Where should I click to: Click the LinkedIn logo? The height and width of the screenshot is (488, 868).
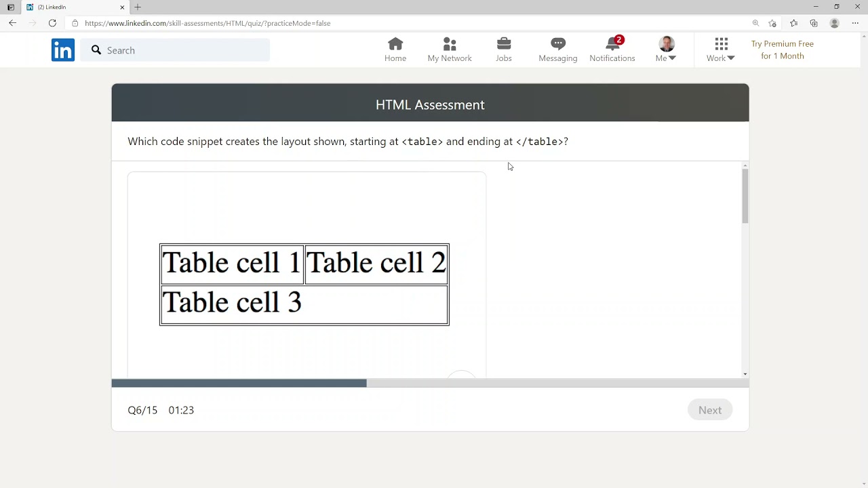click(63, 50)
